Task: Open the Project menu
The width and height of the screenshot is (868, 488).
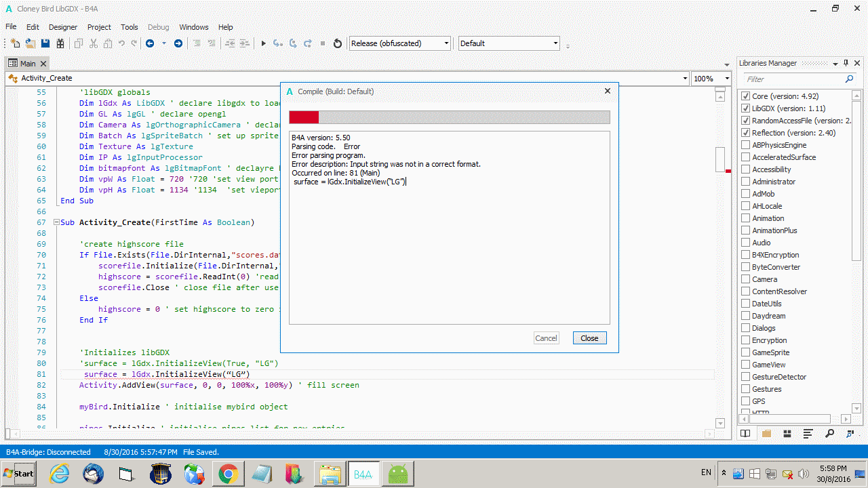Action: [x=99, y=27]
